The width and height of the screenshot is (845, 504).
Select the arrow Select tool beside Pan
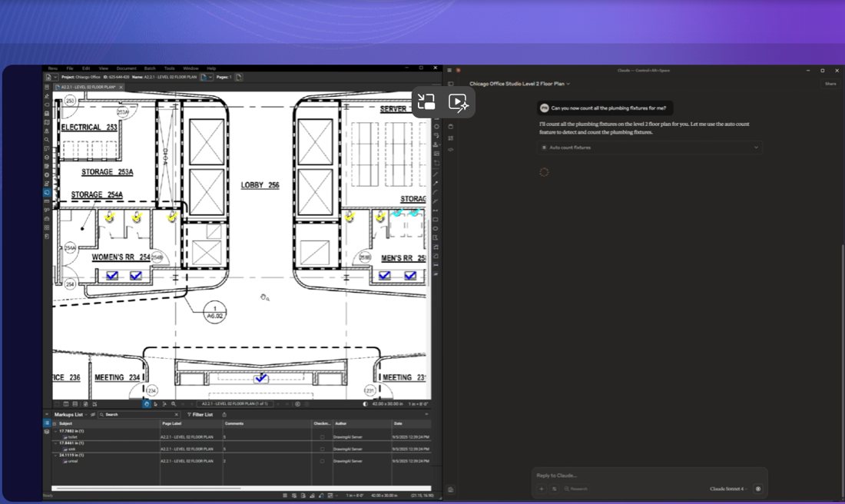(155, 403)
